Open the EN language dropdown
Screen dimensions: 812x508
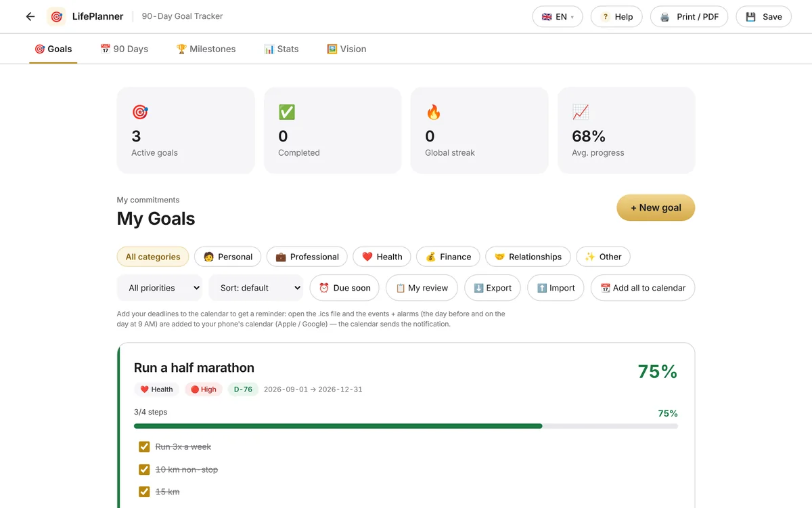coord(558,17)
